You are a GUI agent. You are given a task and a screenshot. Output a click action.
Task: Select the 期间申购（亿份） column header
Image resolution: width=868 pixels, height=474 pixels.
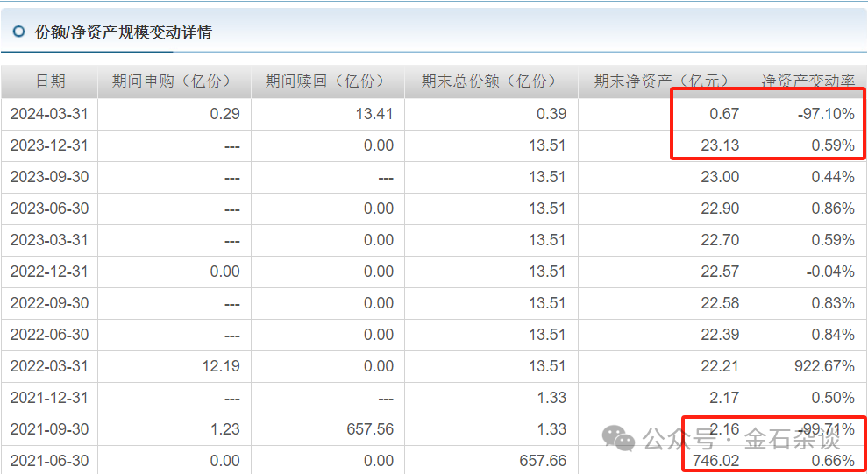tap(174, 81)
